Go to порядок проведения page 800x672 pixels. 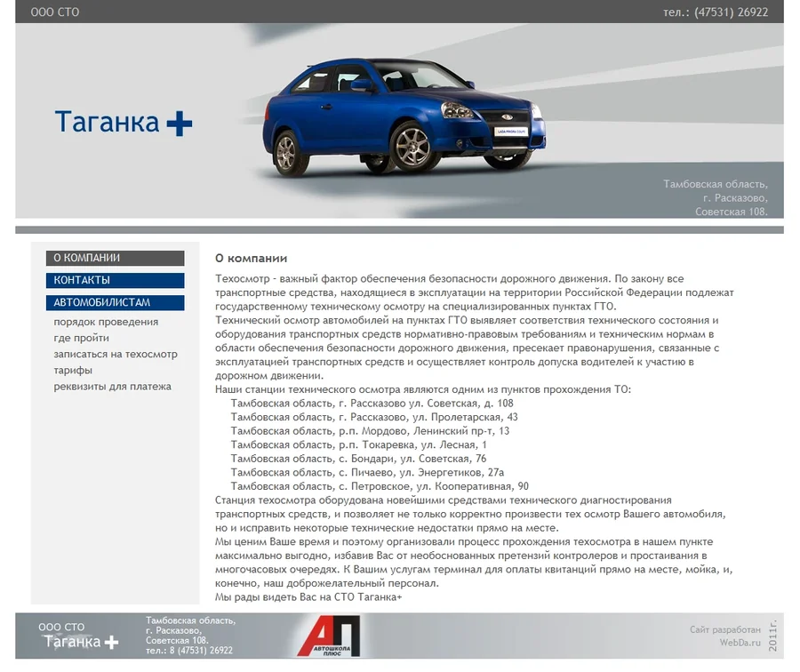[106, 322]
